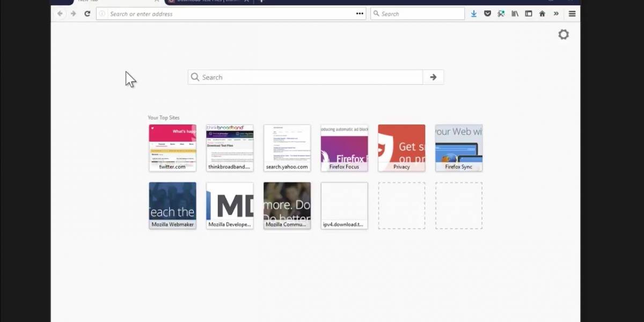Open the Mozilla Community tile
This screenshot has height=322, width=644.
click(x=287, y=206)
